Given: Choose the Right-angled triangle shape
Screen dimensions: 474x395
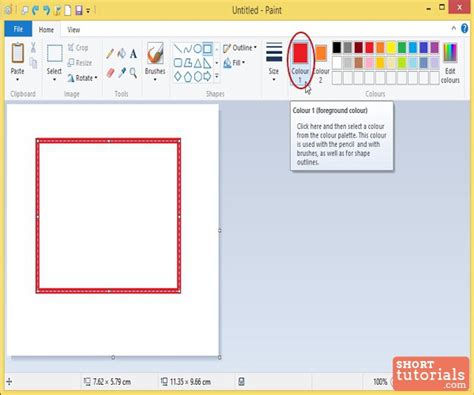Looking at the screenshot, I should point(207,63).
